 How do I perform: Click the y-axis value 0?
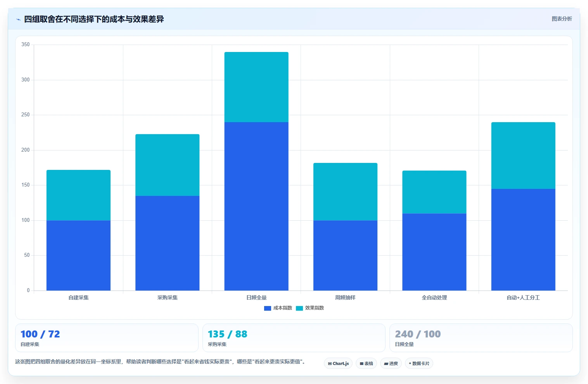pos(28,290)
